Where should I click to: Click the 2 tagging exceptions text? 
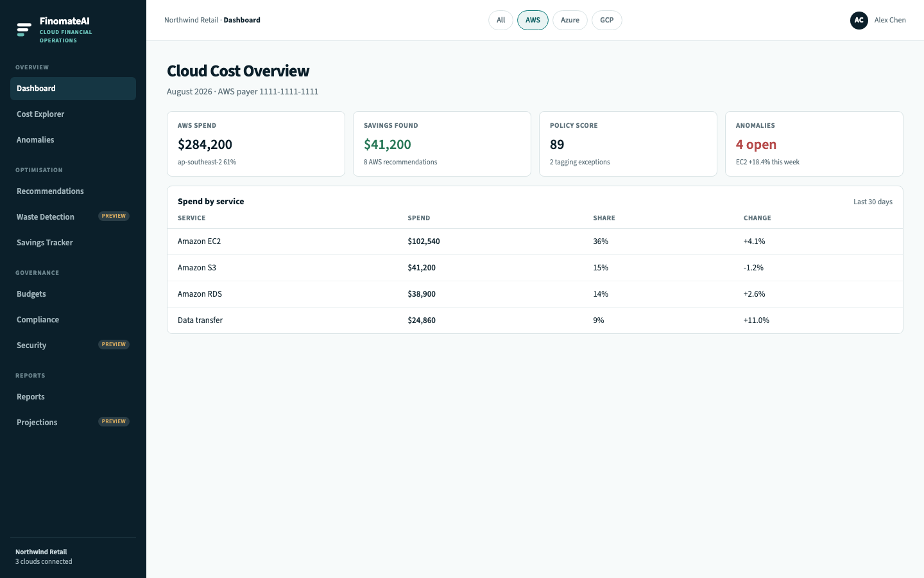pos(580,162)
